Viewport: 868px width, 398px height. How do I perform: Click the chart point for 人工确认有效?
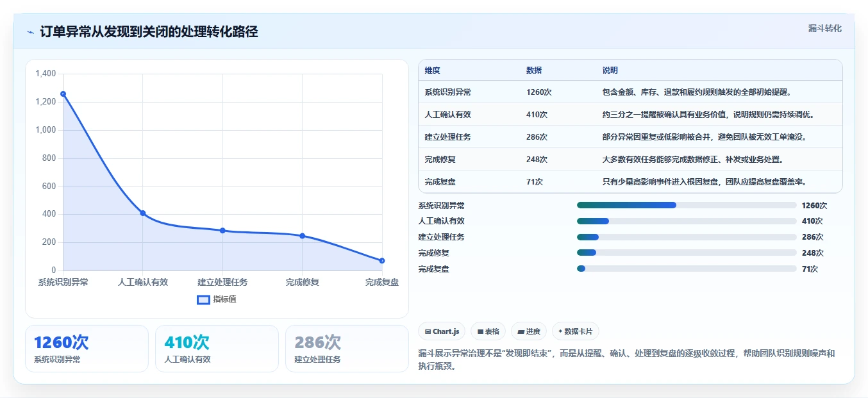point(143,213)
